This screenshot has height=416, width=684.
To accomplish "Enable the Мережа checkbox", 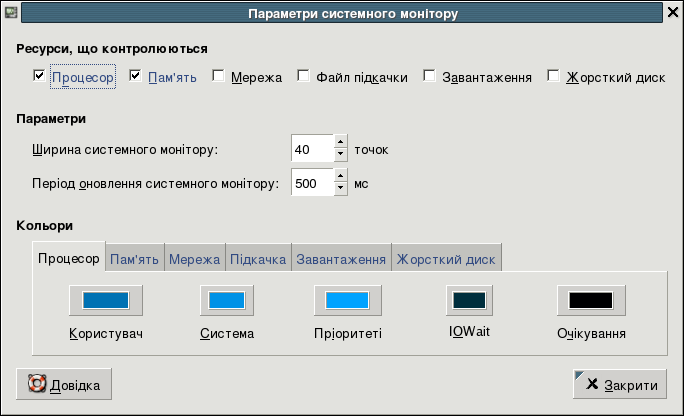I will pyautogui.click(x=218, y=76).
